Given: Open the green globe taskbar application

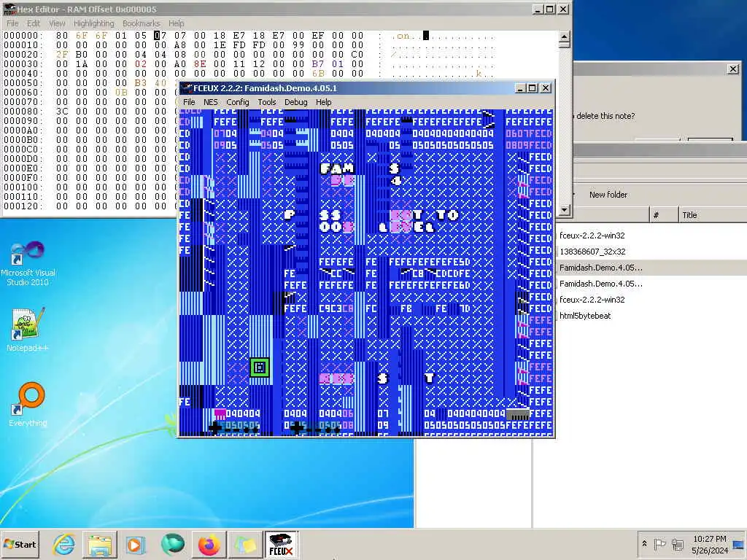Looking at the screenshot, I should [x=172, y=544].
